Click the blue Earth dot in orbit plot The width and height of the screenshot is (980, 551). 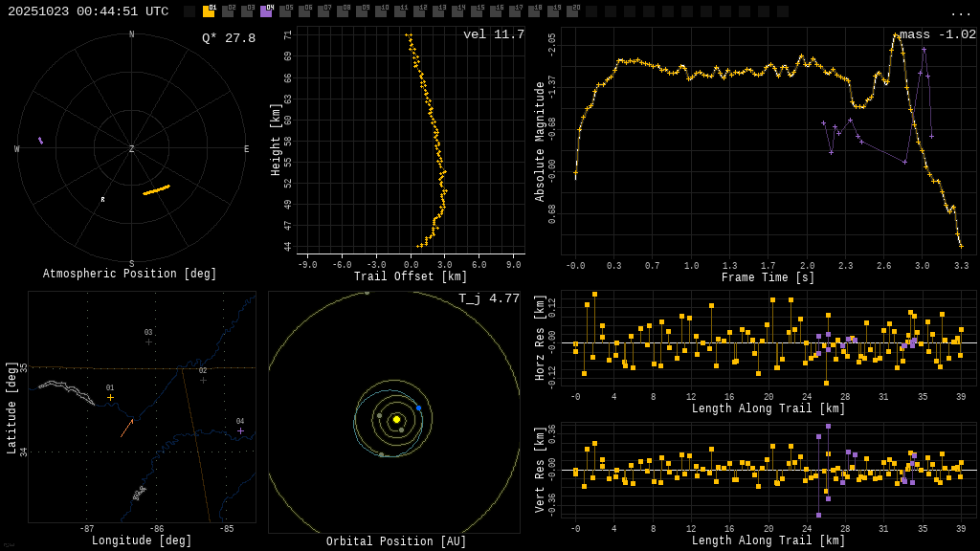tap(418, 408)
